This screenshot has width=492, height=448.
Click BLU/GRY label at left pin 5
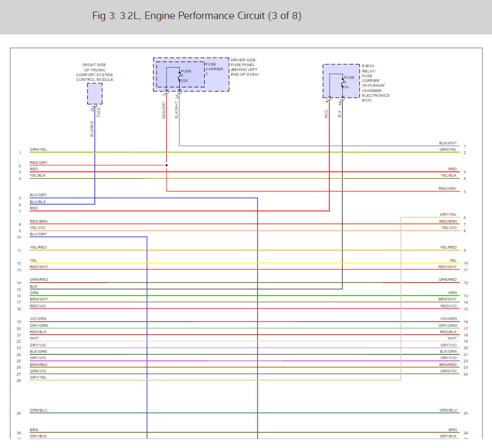(38, 195)
